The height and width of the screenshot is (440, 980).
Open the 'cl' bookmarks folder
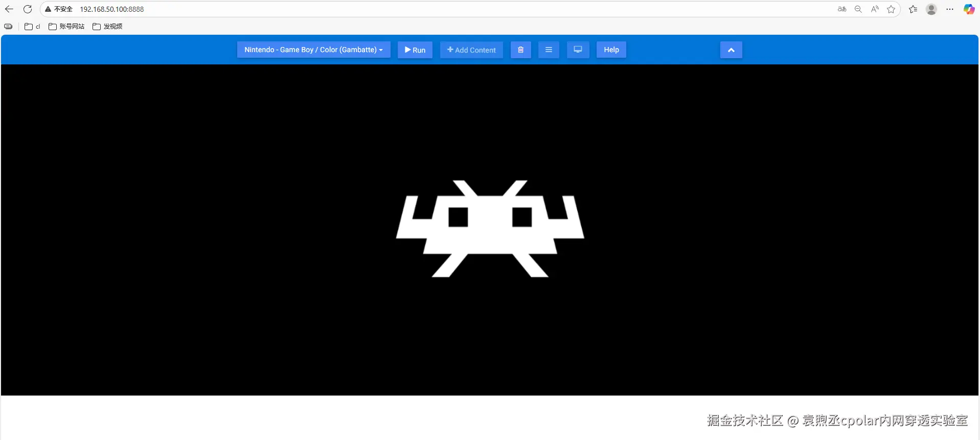(32, 27)
